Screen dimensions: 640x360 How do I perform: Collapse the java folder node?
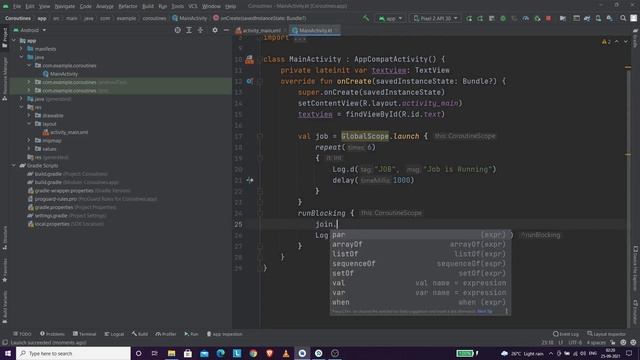tap(21, 57)
